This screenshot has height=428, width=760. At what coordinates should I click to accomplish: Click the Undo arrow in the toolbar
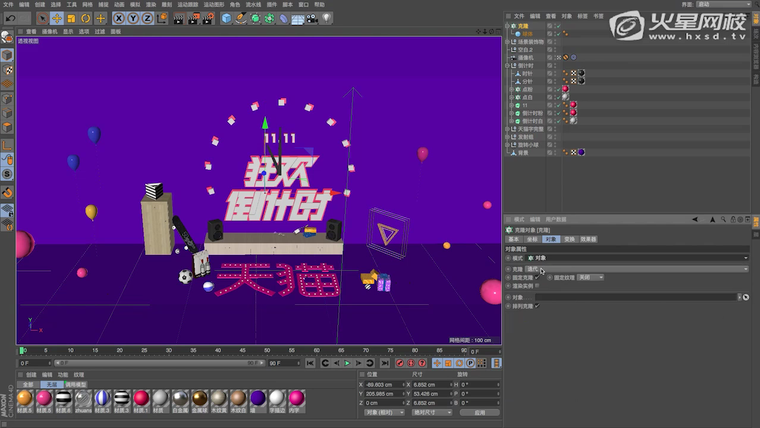click(7, 18)
